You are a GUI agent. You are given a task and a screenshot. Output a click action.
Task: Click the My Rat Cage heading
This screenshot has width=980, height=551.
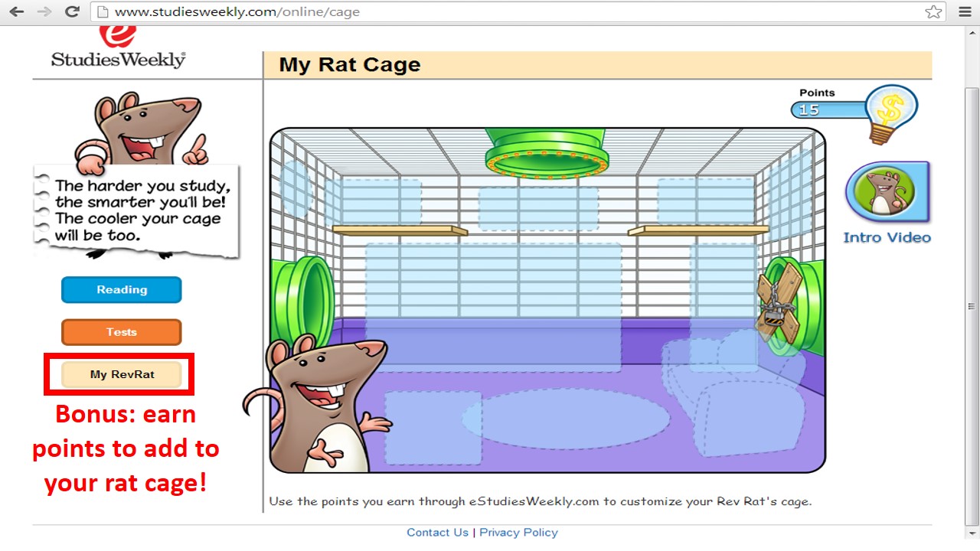(x=350, y=64)
